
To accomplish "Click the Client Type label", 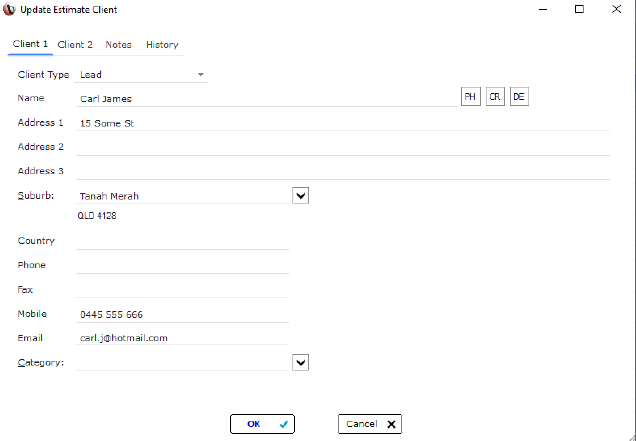I will point(43,75).
